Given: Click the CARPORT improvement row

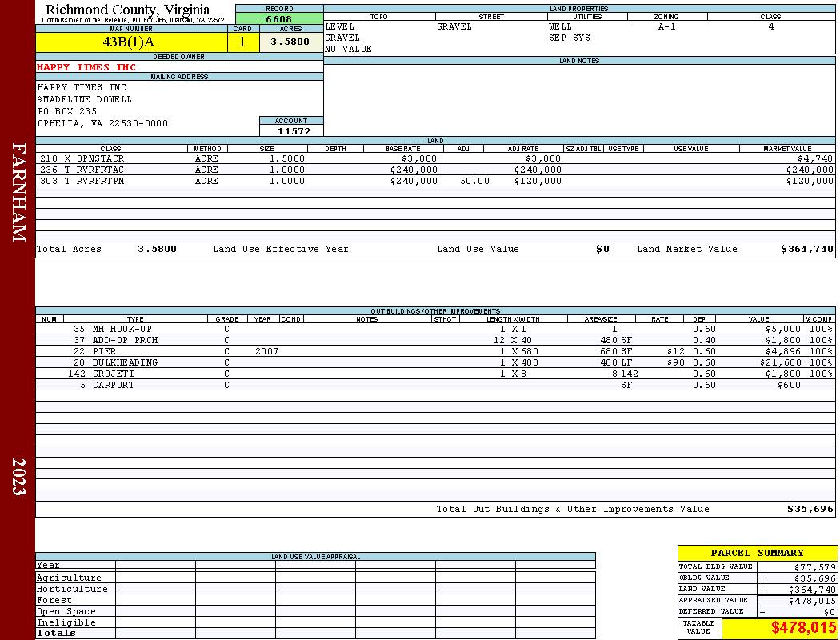Looking at the screenshot, I should [x=435, y=385].
